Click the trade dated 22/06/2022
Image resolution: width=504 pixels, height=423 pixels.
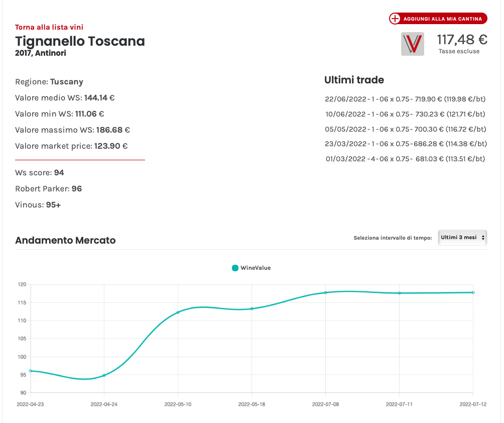(x=405, y=99)
